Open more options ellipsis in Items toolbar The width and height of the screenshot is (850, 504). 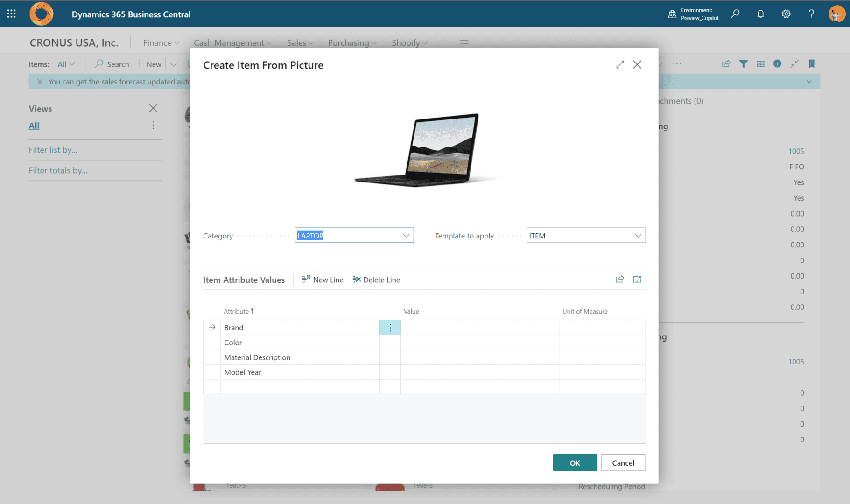(x=677, y=64)
